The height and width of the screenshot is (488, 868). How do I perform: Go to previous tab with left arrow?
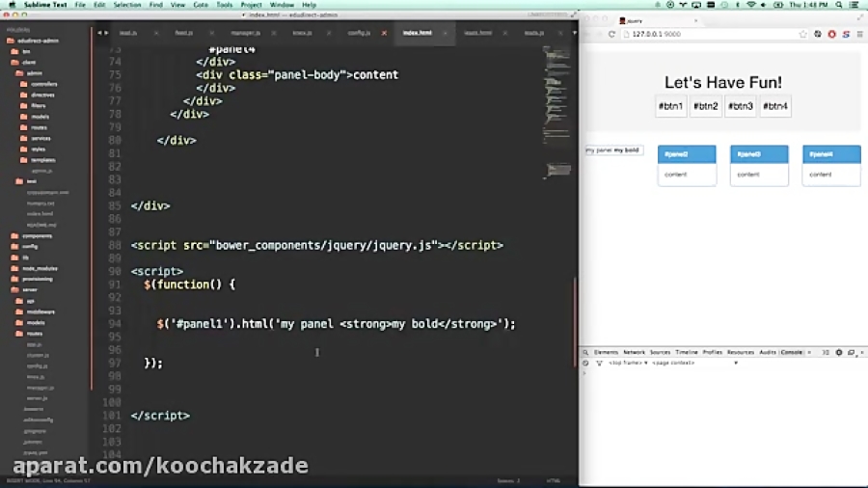(x=99, y=33)
